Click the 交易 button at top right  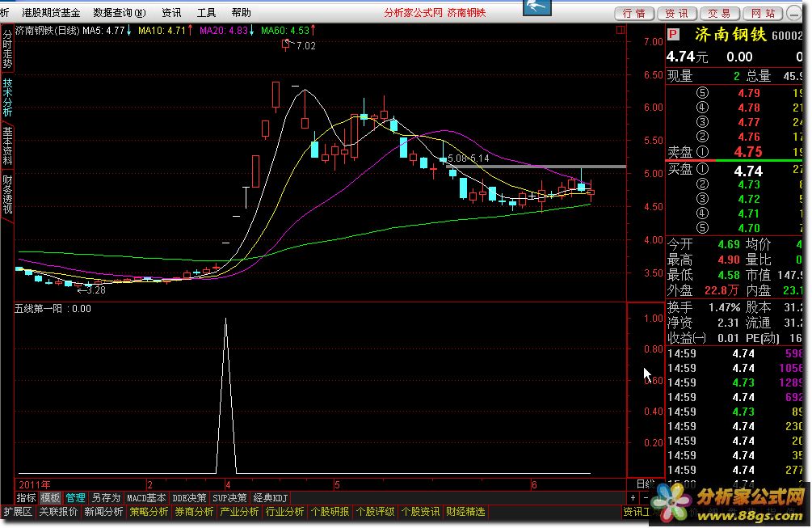(720, 14)
